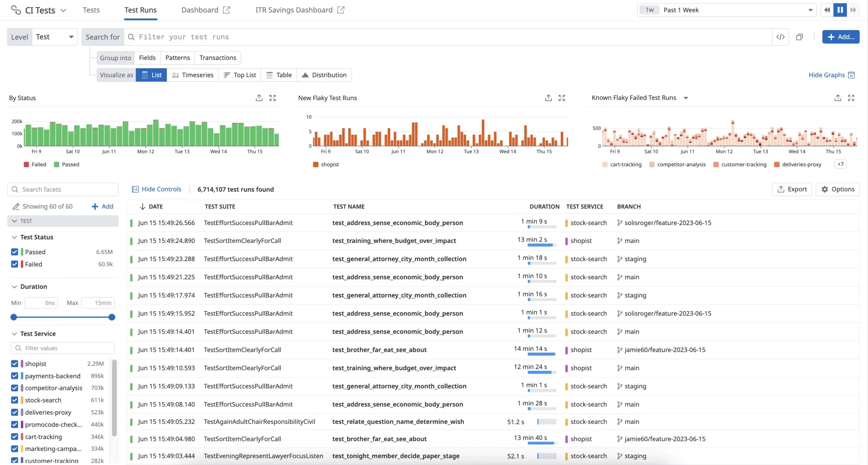The image size is (868, 465).
Task: Expand the Known Flaky Failed Test Runs graph
Action: click(x=851, y=98)
